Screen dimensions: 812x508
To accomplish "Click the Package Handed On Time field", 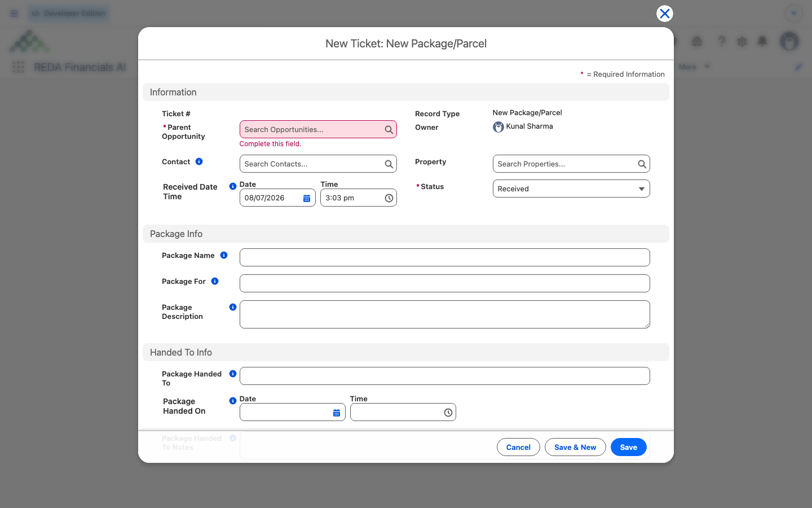I will (403, 413).
